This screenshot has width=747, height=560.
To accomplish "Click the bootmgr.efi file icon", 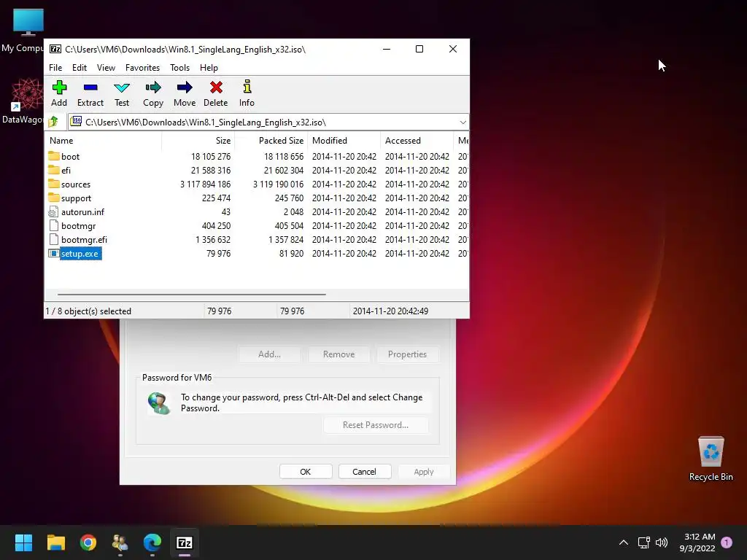I will coord(53,239).
